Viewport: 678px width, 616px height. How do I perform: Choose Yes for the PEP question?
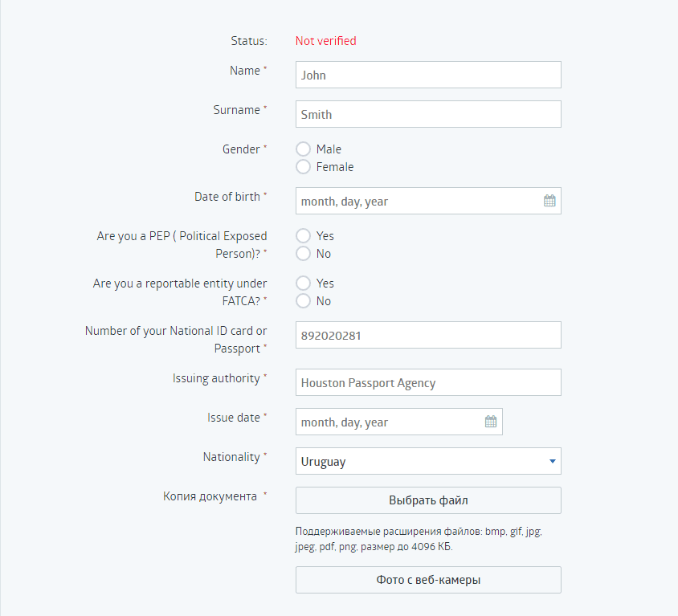coord(303,235)
